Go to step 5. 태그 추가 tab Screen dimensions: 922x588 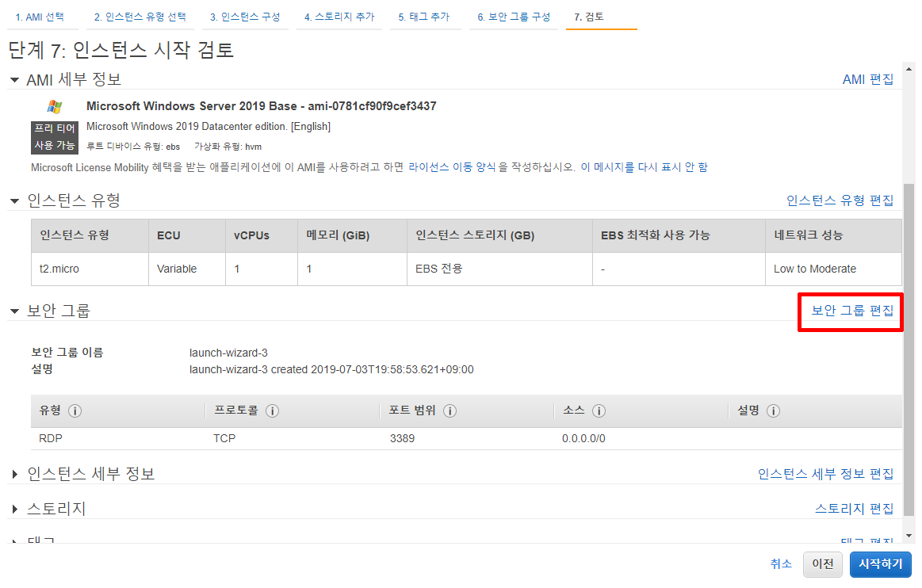coord(424,17)
